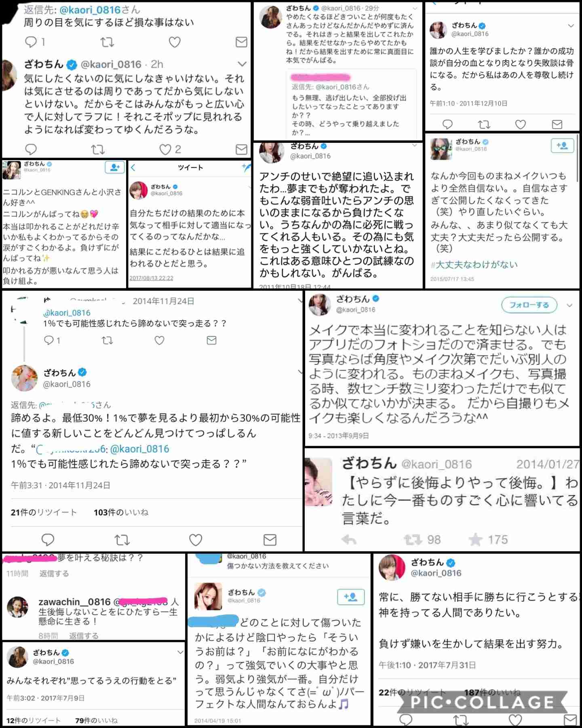Like the tweet with 2 hearts
The image size is (582, 728).
[x=165, y=150]
